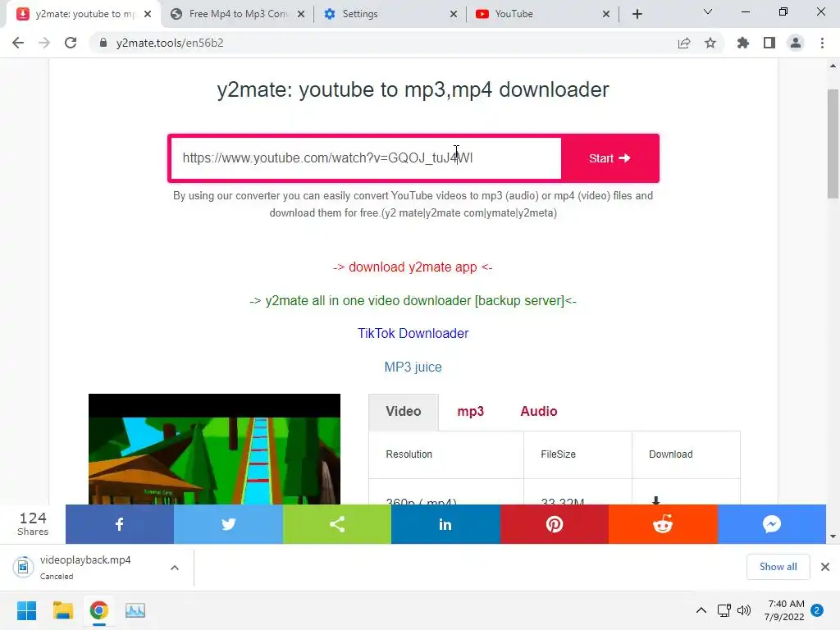
Task: Share on LinkedIn
Action: tap(445, 524)
